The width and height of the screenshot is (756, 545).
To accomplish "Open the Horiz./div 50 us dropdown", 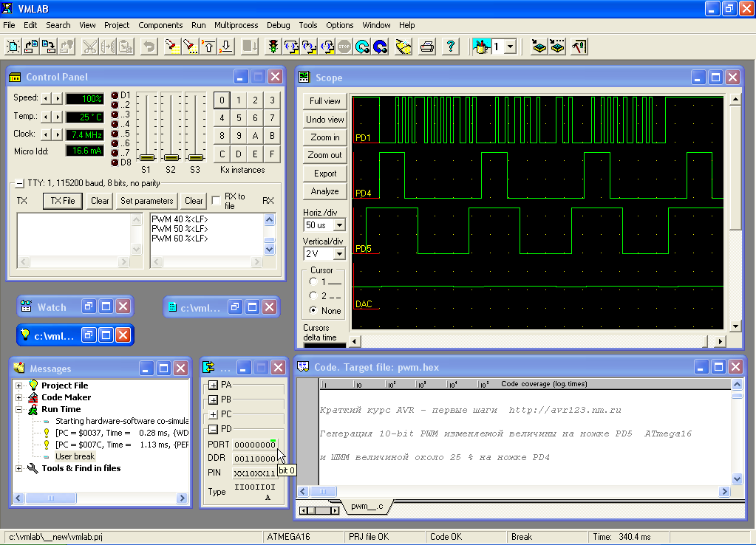I will click(339, 224).
